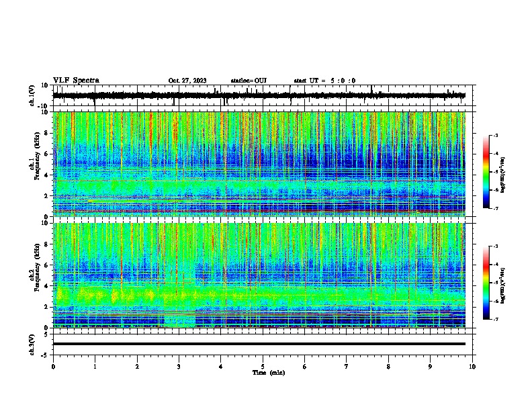Screen dimensions: 532x411
Task: Click time-axis tick label "3"
Action: tap(179, 367)
